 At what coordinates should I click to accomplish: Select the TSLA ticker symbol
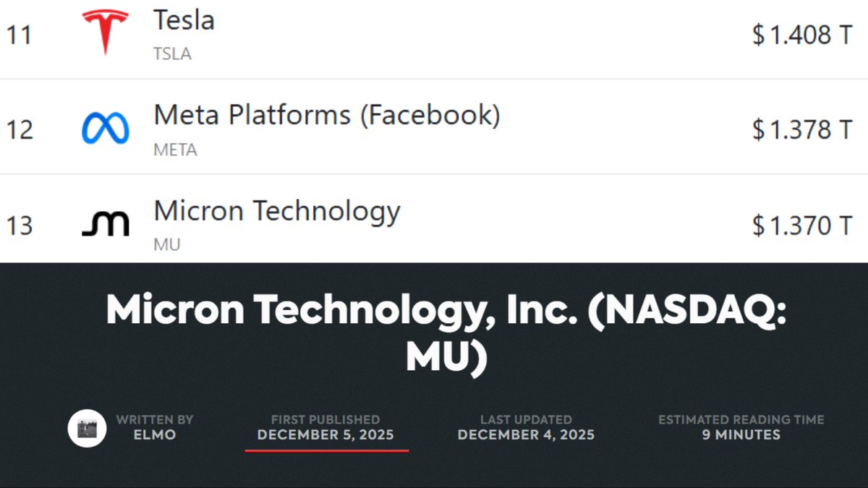pos(172,54)
